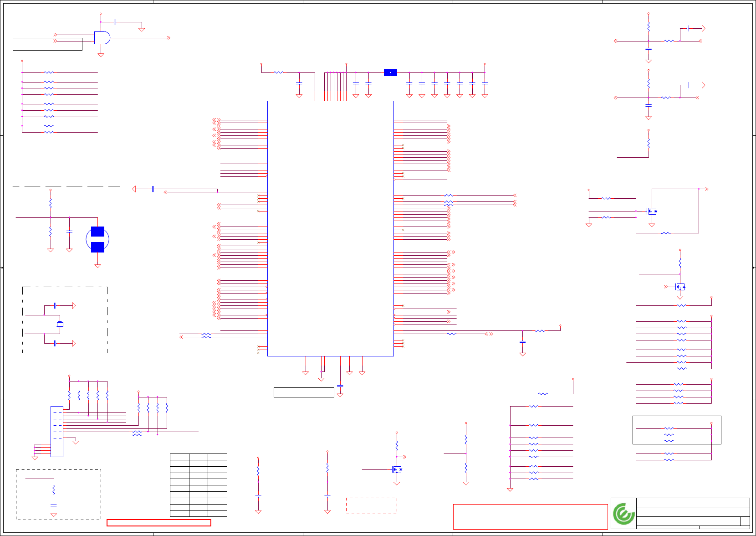Click the small red dashed rectangle
Viewport: 756px width, 536px height.
[371, 506]
